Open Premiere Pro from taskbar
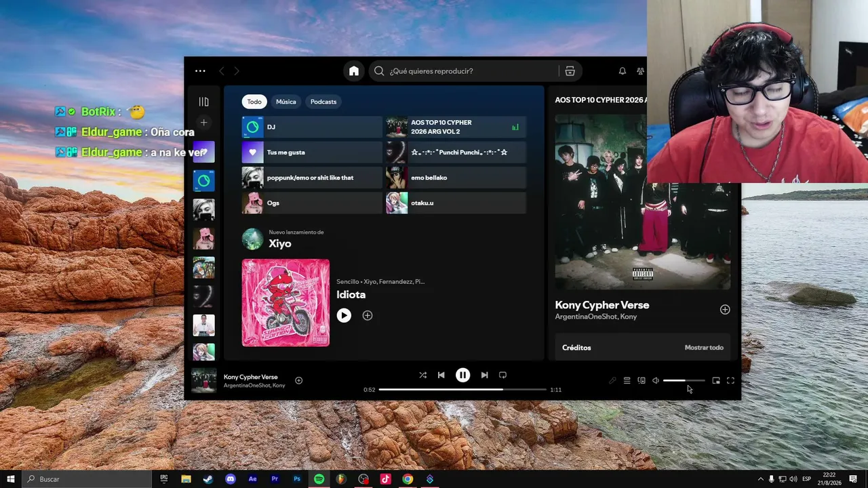 tap(275, 479)
